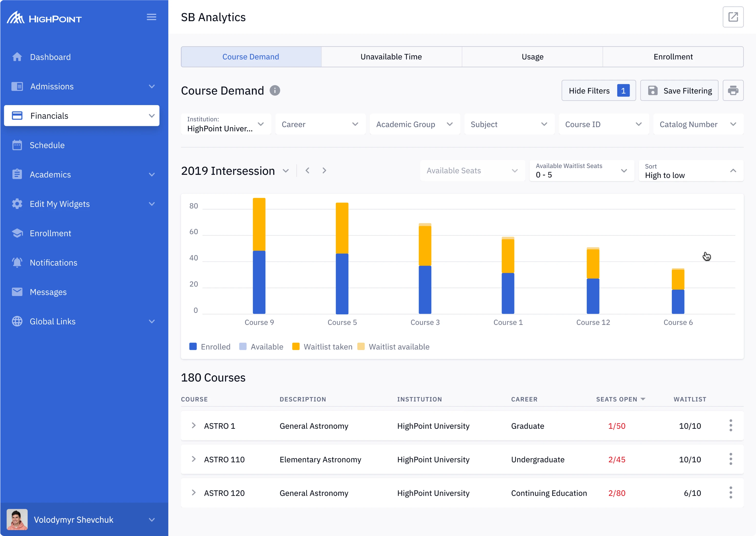This screenshot has height=536, width=756.
Task: Open SB Analytics in a new window
Action: (733, 17)
